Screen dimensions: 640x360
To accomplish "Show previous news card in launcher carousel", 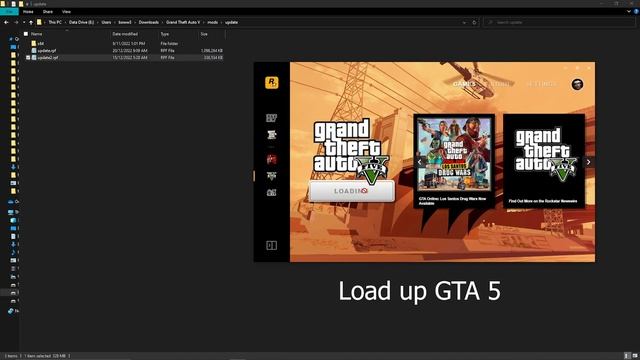I will click(420, 162).
